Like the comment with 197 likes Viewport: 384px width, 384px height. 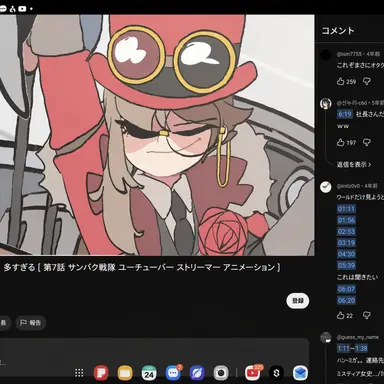[340, 142]
